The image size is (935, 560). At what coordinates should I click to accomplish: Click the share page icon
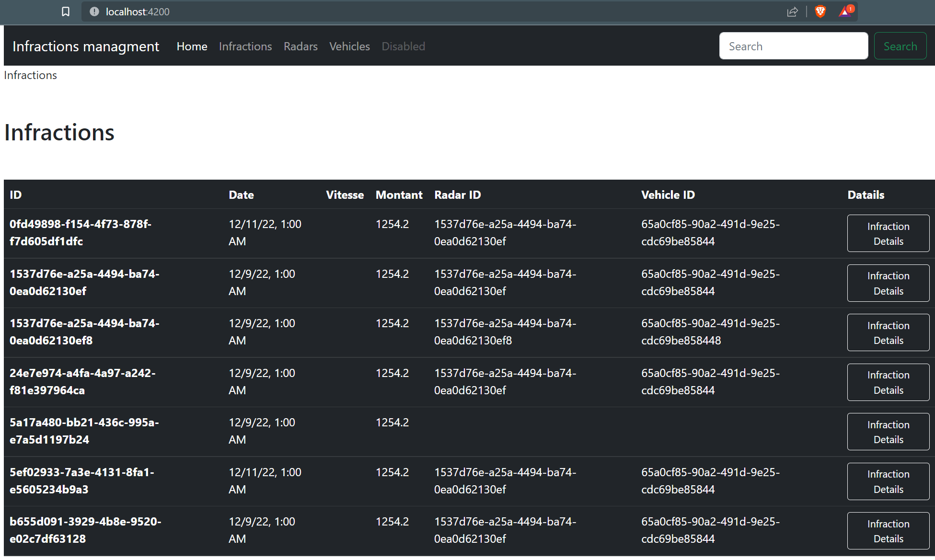792,11
